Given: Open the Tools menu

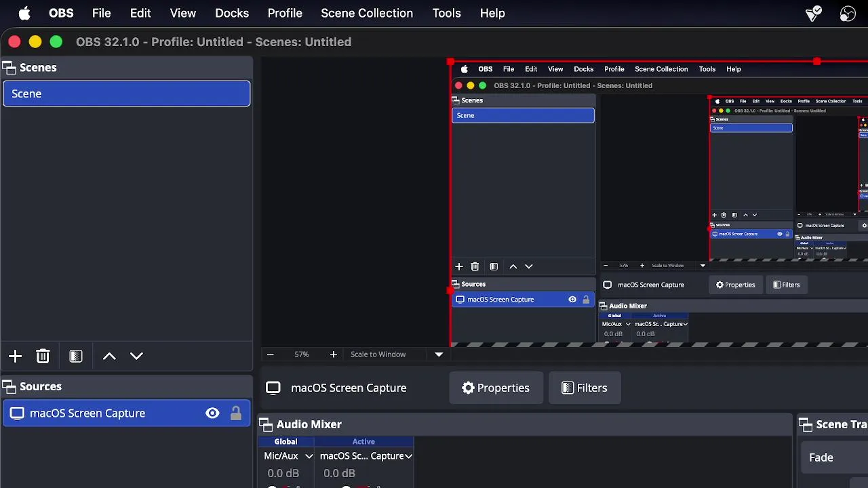Looking at the screenshot, I should click(446, 13).
